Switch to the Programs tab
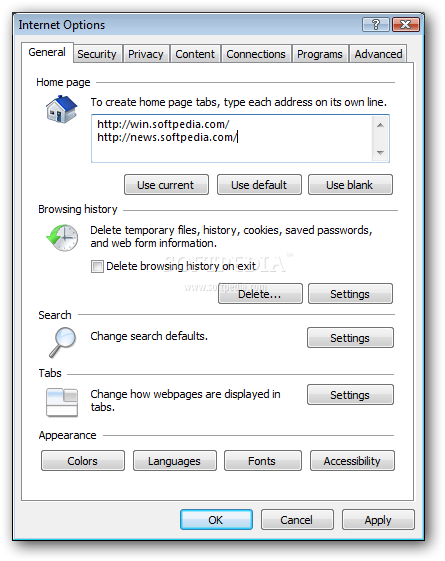 pyautogui.click(x=320, y=54)
